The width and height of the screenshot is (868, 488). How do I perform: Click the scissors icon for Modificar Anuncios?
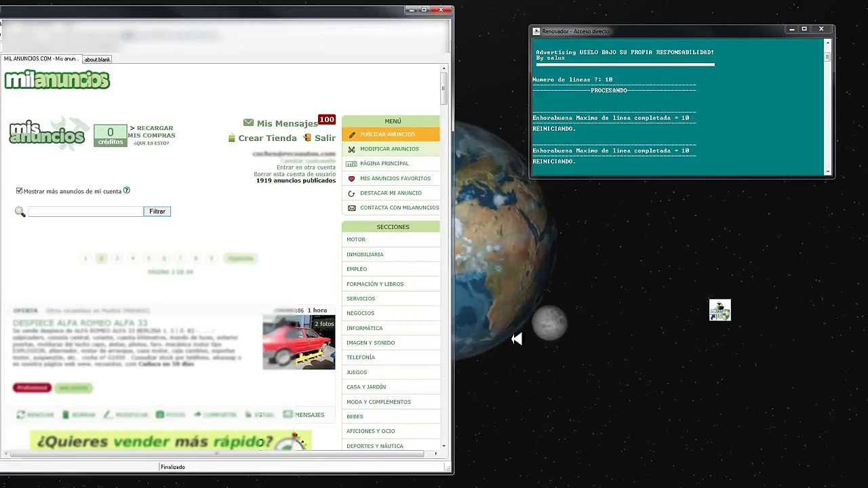click(x=351, y=149)
